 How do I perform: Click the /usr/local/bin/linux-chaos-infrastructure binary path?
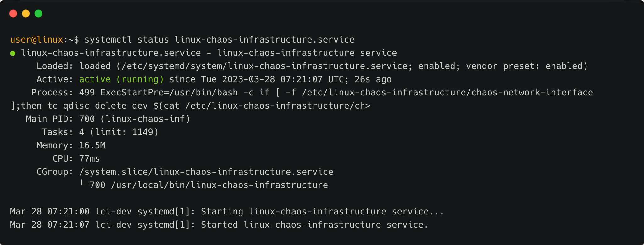pos(219,185)
